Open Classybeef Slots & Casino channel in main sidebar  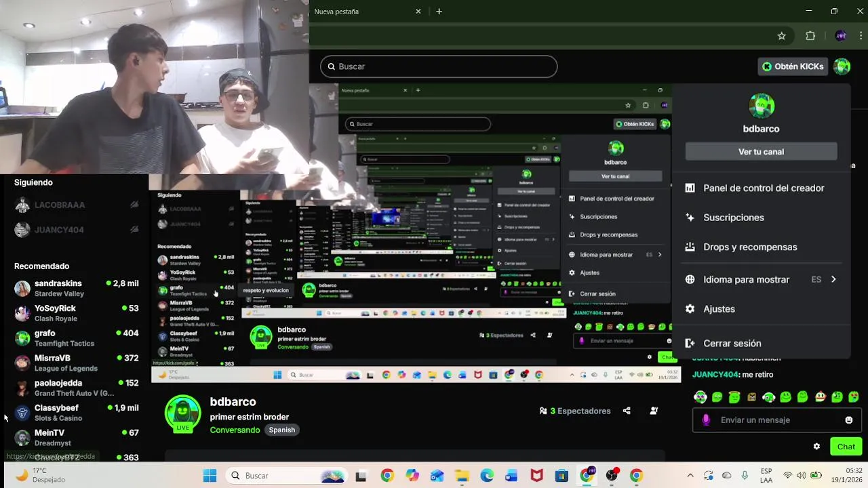coord(75,413)
